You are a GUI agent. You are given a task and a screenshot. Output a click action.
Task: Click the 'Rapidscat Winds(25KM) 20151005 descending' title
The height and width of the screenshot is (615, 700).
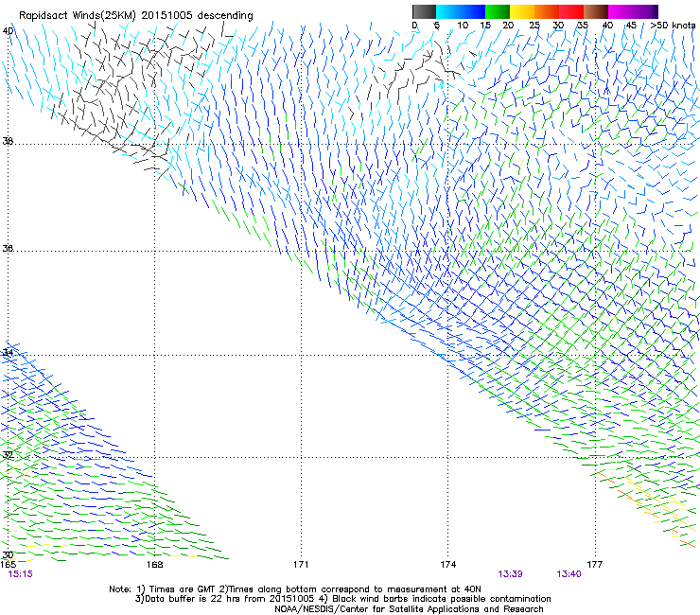click(135, 16)
